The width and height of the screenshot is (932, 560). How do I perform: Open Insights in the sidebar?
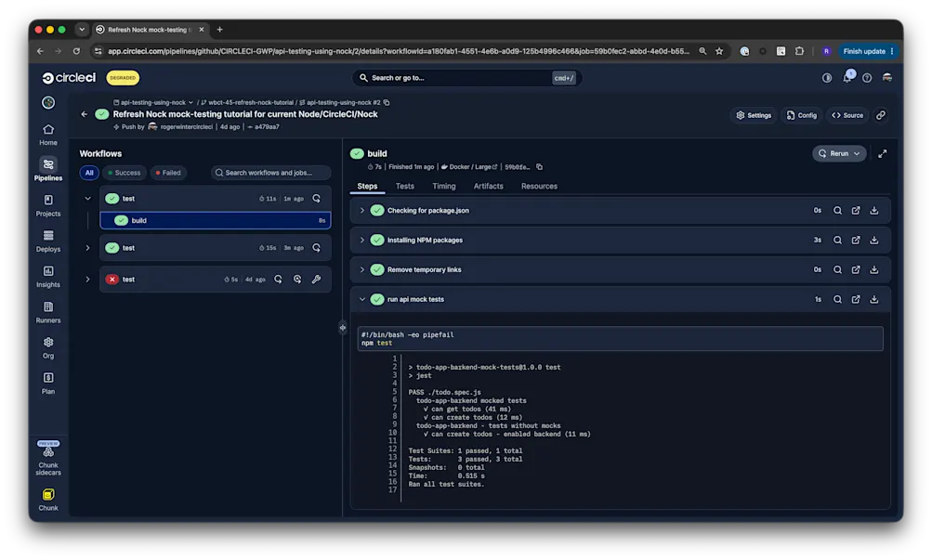tap(48, 277)
